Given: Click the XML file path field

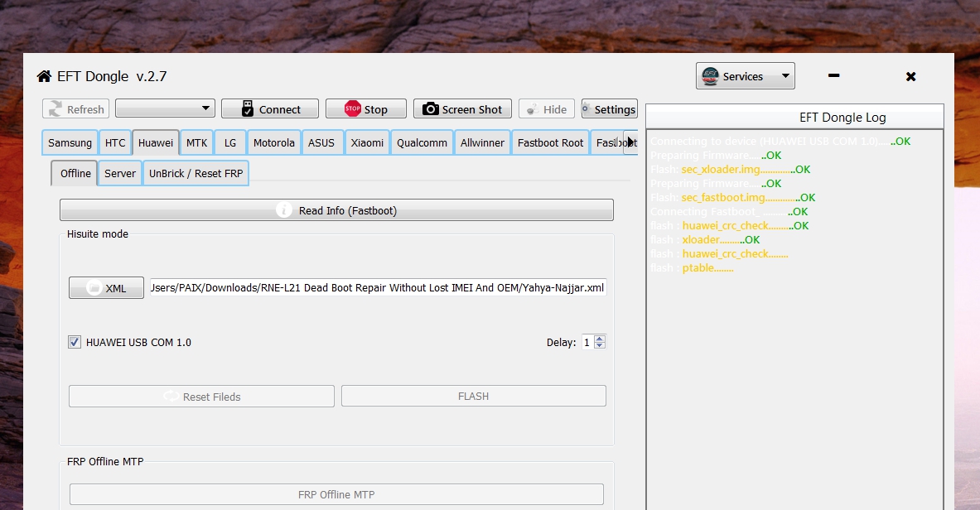Looking at the screenshot, I should [378, 287].
